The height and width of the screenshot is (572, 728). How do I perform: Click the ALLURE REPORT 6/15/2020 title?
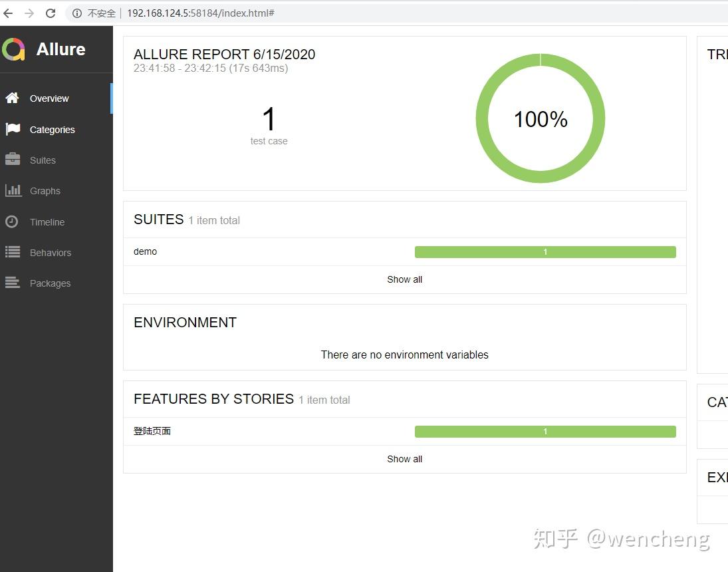[224, 55]
